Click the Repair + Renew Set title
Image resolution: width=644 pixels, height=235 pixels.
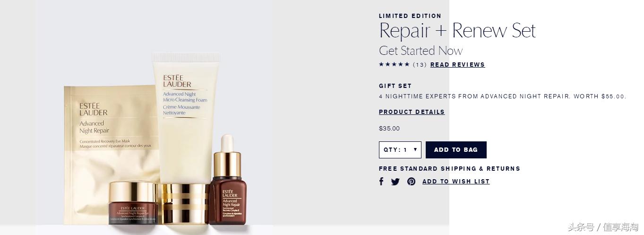pos(457,31)
